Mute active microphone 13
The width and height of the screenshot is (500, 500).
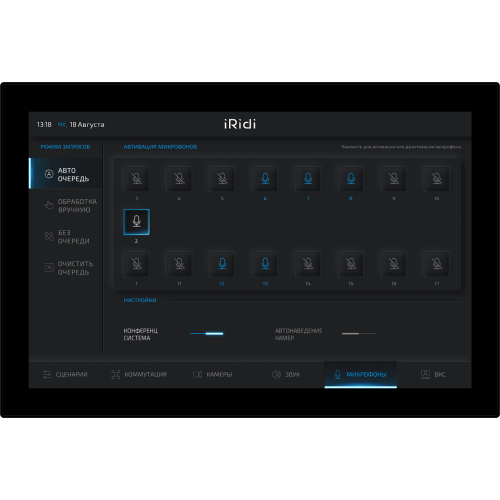coord(265,264)
